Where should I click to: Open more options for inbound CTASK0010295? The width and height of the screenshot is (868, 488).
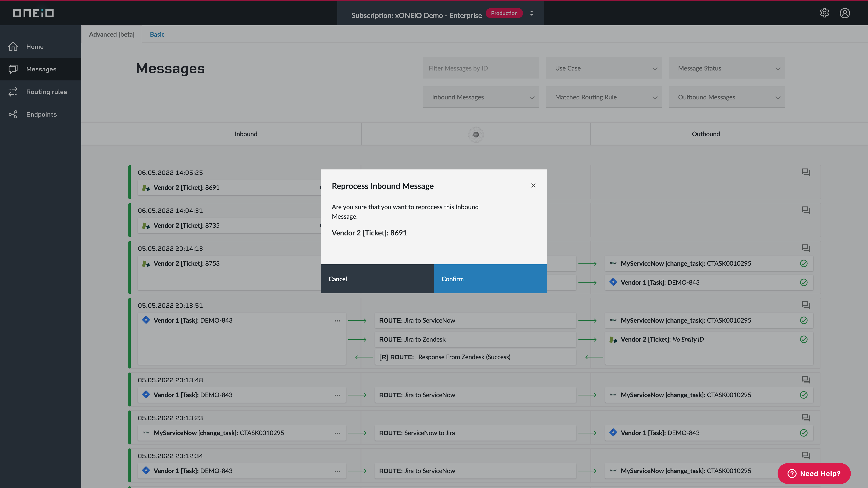click(337, 433)
